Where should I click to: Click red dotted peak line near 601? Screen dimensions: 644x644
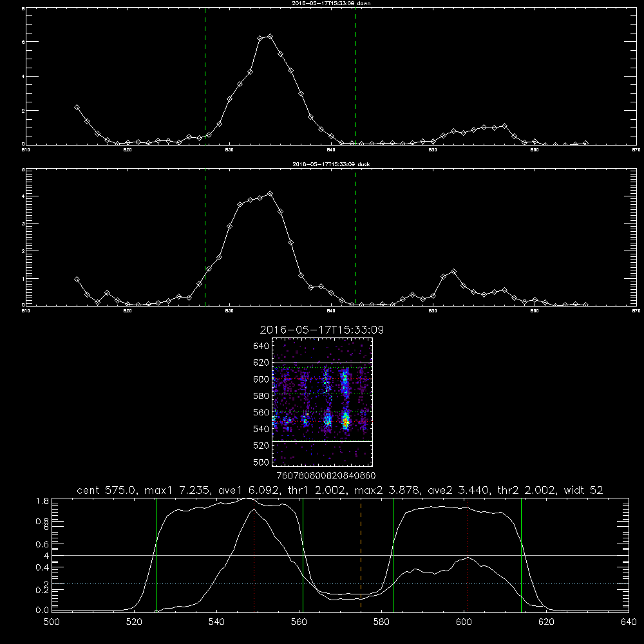pos(468,554)
